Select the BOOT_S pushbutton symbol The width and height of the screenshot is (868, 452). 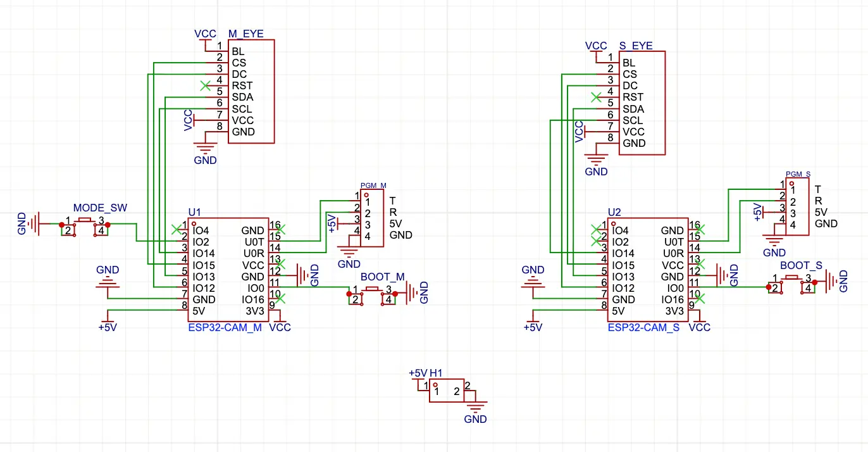[791, 286]
